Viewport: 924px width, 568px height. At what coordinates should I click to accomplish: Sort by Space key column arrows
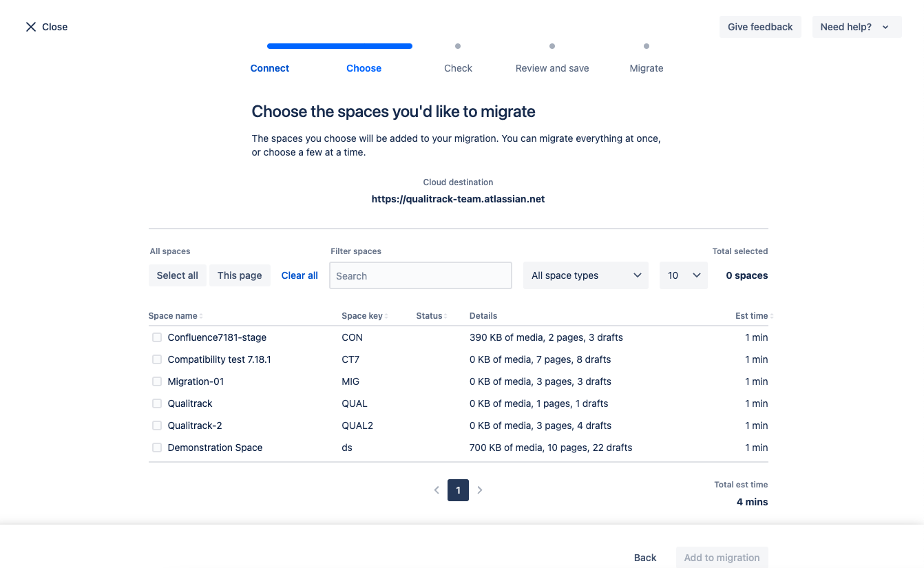(x=386, y=316)
